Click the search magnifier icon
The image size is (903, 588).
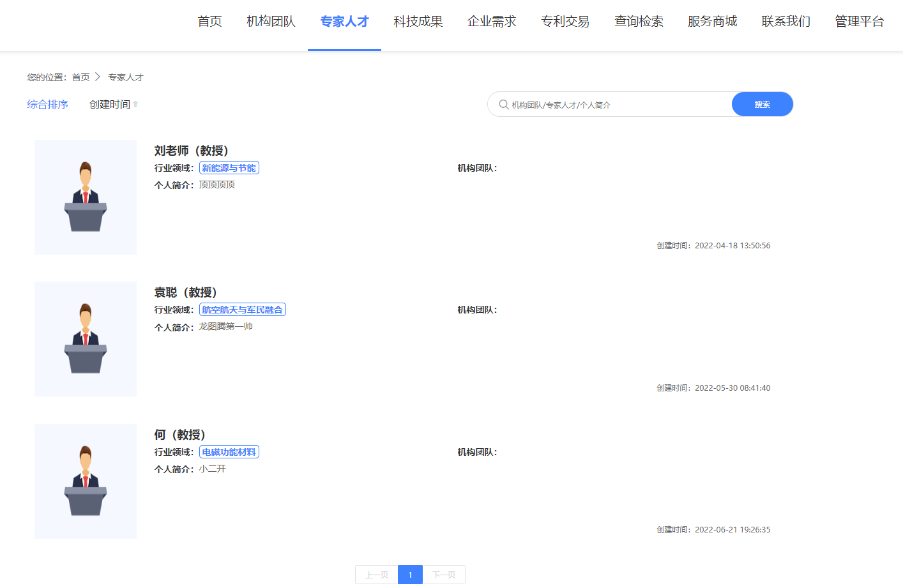click(x=503, y=105)
